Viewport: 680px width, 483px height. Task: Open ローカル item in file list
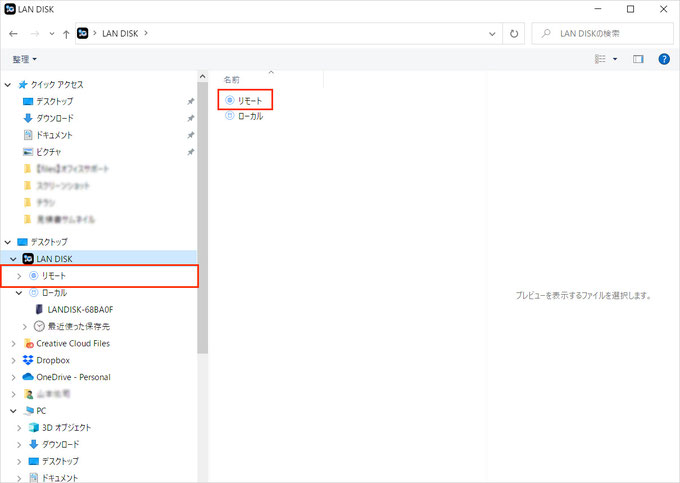[x=250, y=116]
